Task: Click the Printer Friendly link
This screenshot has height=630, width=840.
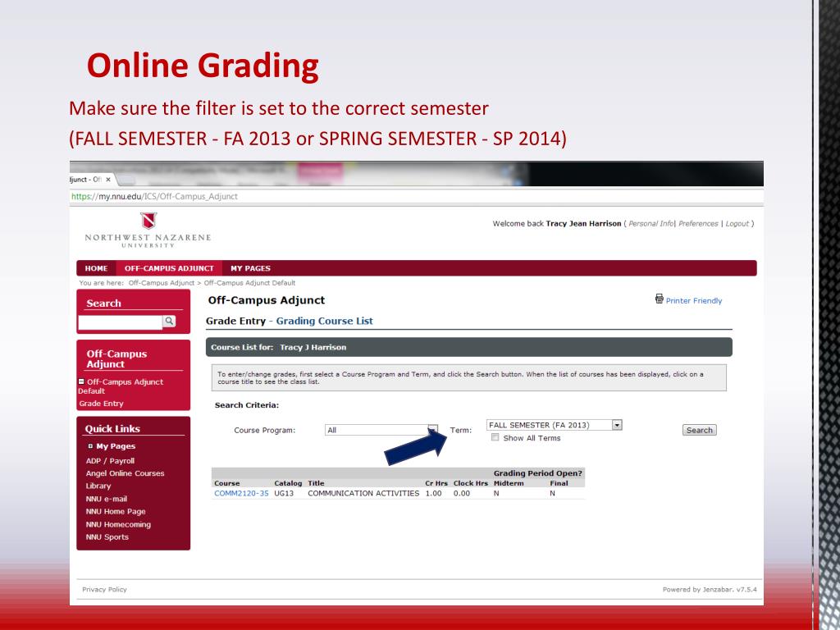Action: pyautogui.click(x=694, y=301)
